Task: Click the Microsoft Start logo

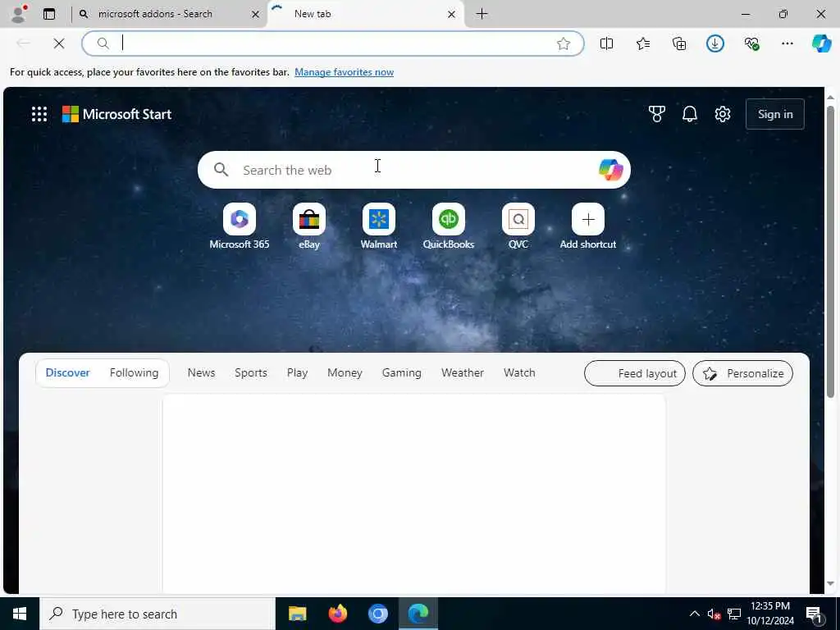Action: click(x=116, y=114)
